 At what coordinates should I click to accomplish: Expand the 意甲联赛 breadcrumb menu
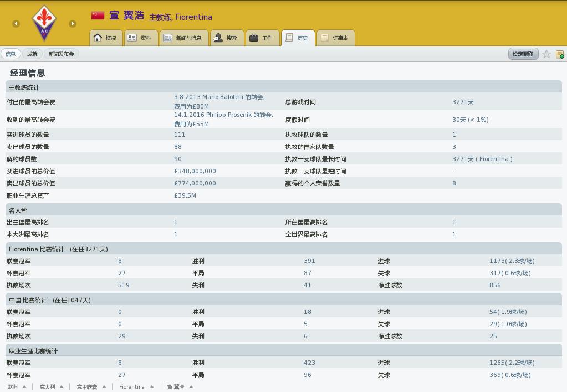coord(90,387)
